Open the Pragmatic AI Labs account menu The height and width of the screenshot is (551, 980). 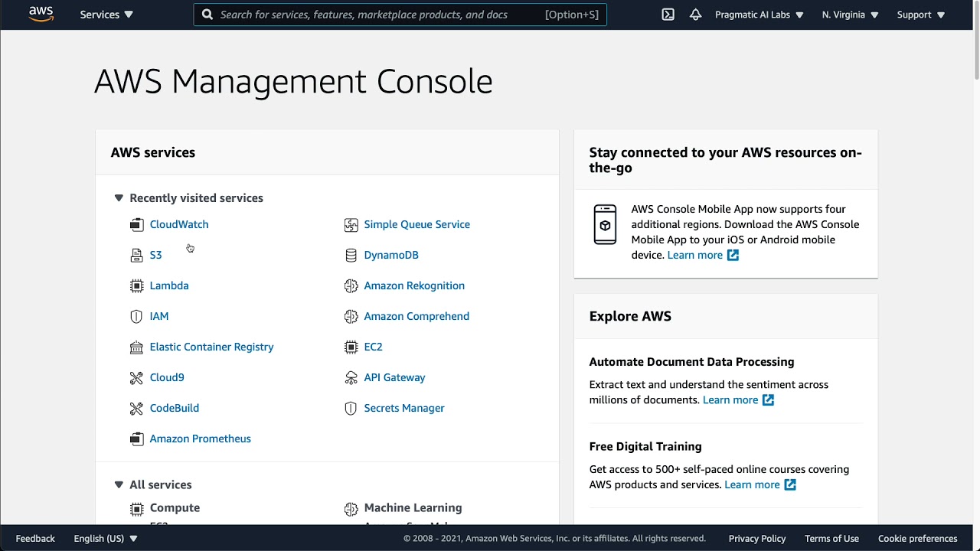tap(759, 15)
